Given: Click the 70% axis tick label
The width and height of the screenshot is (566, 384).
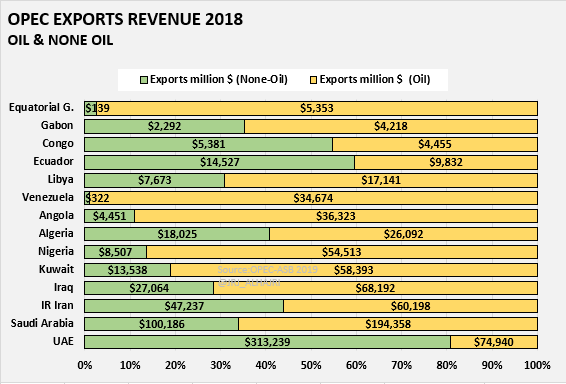Looking at the screenshot, I should point(401,365).
